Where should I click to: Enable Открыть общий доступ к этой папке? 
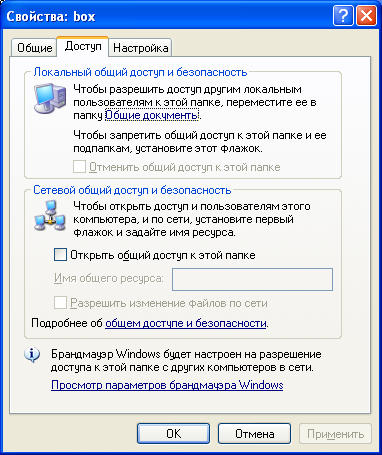tap(60, 255)
